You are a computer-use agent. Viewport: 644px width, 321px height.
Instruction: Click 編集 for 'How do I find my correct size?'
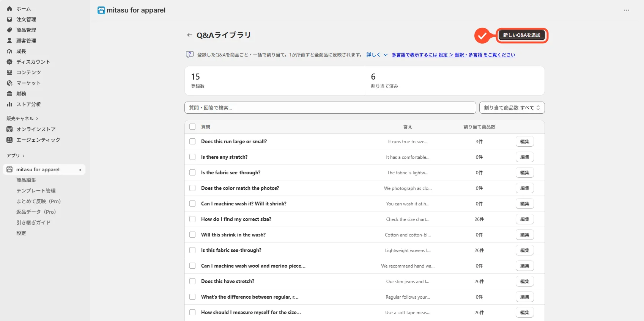tap(525, 219)
